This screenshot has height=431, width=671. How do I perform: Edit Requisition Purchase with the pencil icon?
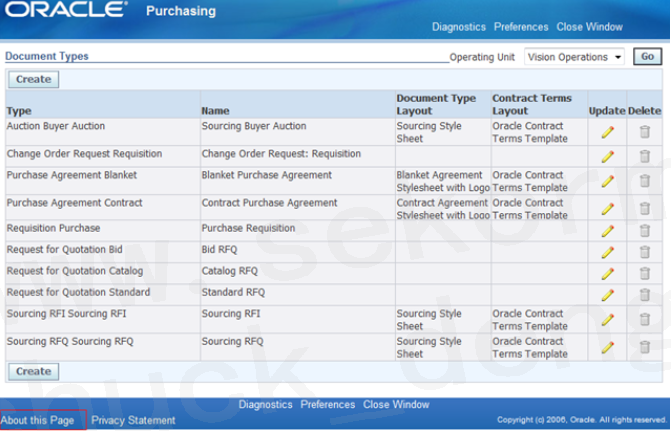pyautogui.click(x=608, y=231)
